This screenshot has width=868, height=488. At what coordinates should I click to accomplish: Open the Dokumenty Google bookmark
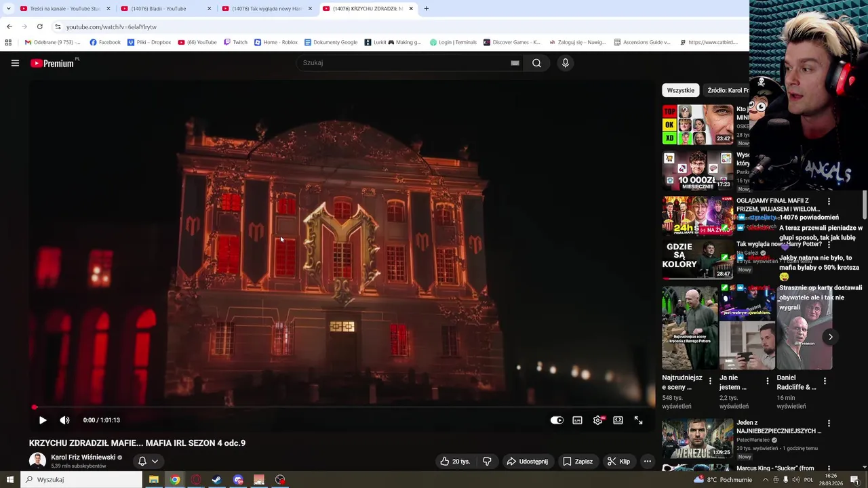331,42
